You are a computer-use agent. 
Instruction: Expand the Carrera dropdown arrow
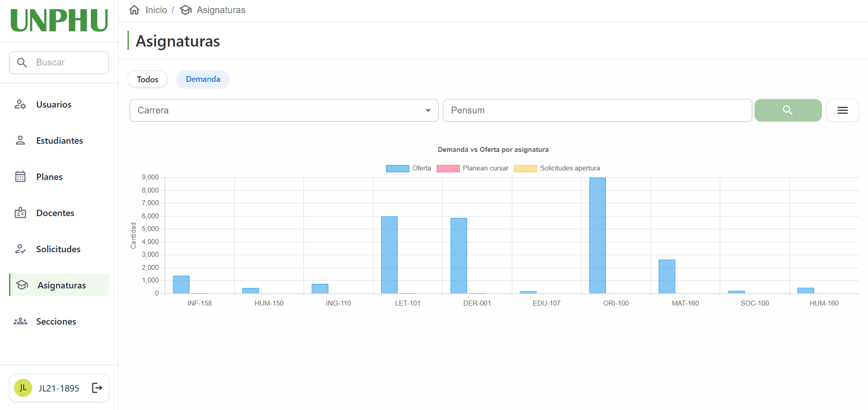428,110
